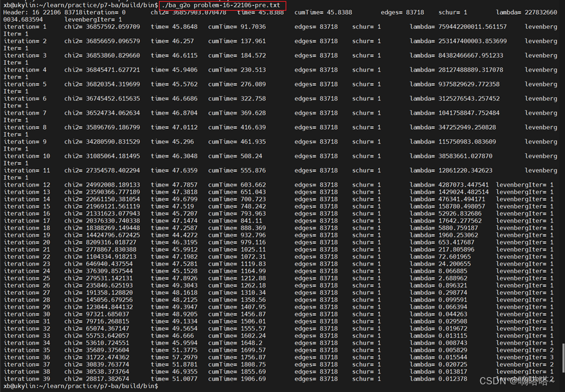Click time value 46.6686
The image size is (565, 392).
pos(185,99)
